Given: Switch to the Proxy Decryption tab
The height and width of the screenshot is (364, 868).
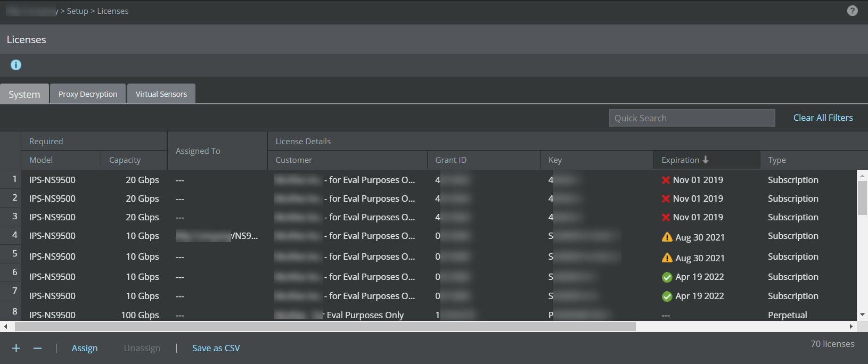Looking at the screenshot, I should (88, 94).
